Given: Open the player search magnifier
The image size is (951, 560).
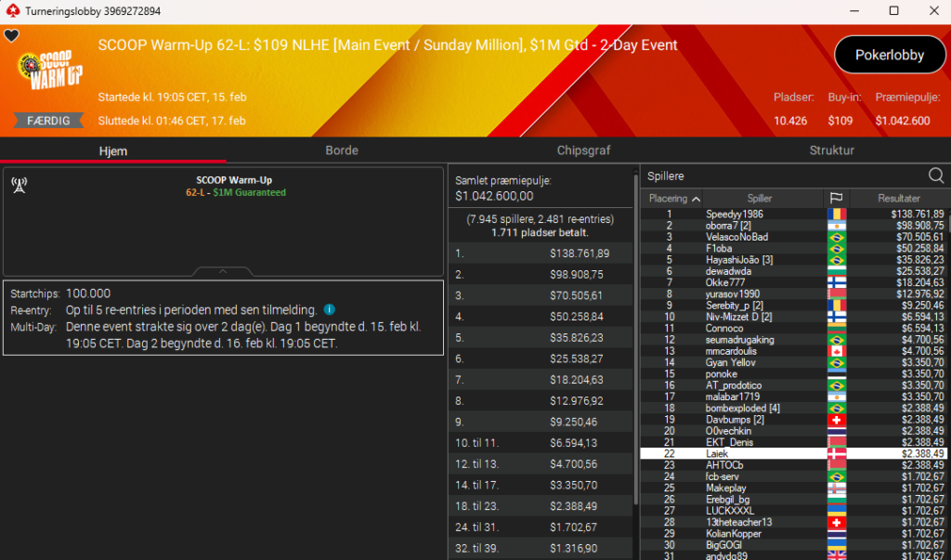Looking at the screenshot, I should [936, 176].
